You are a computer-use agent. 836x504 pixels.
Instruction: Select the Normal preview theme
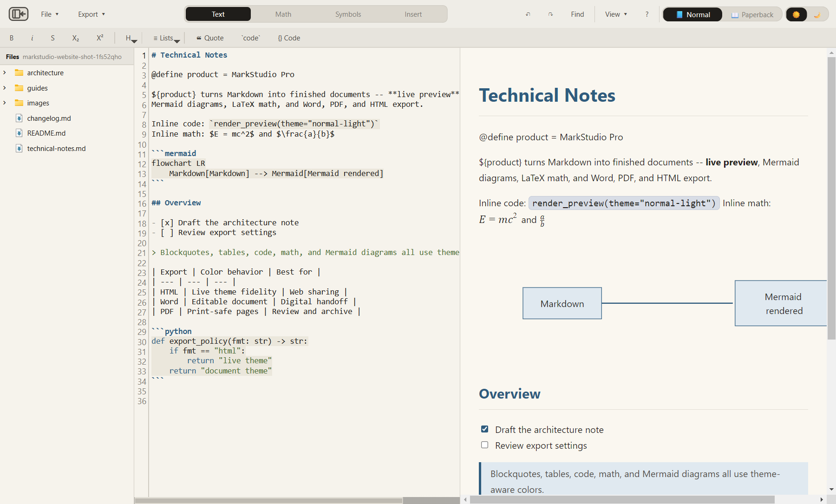692,14
